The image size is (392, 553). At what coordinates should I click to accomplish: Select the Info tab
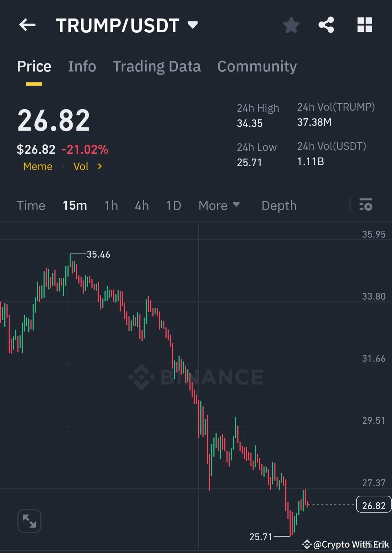tap(82, 66)
